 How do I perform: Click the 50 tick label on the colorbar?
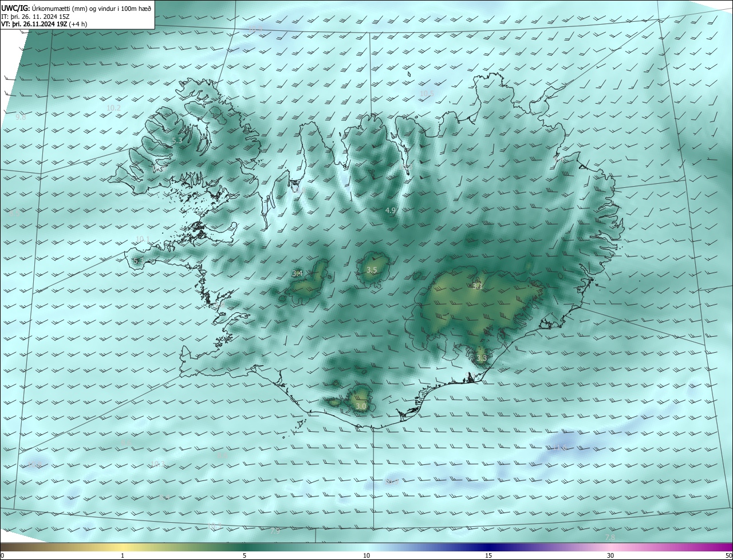tap(728, 555)
